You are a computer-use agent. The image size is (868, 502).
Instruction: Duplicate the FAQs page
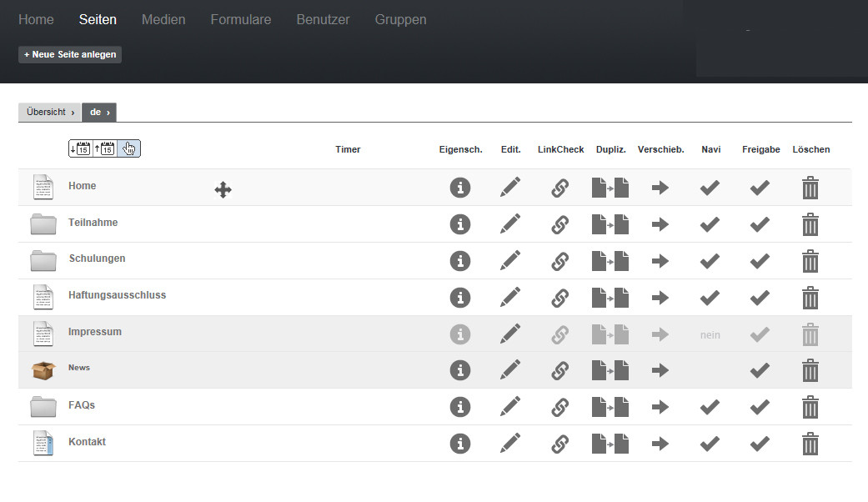pos(610,408)
